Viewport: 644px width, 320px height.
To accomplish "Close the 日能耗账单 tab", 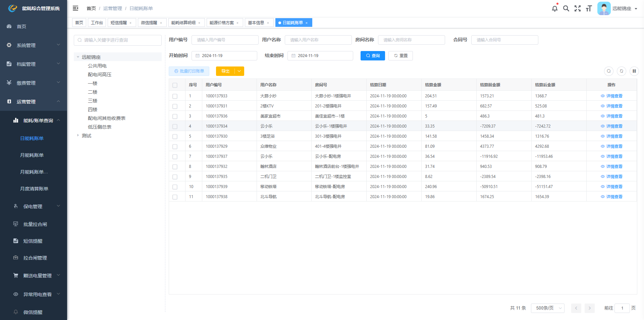I will 307,23.
